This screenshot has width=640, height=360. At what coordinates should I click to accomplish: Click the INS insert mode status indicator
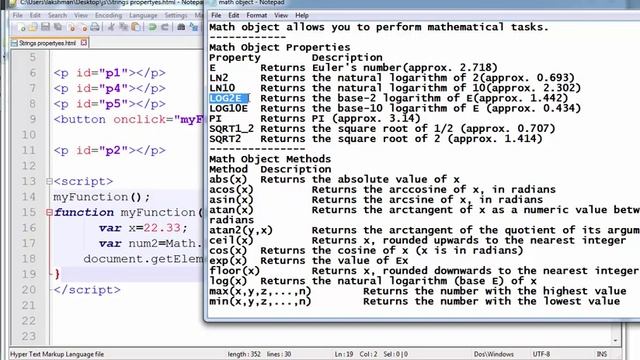[x=602, y=354]
